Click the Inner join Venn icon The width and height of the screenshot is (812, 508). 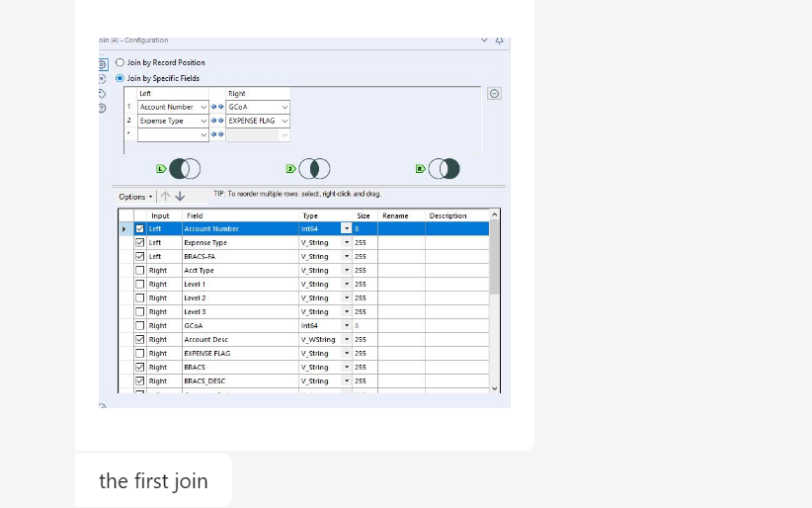pyautogui.click(x=314, y=169)
